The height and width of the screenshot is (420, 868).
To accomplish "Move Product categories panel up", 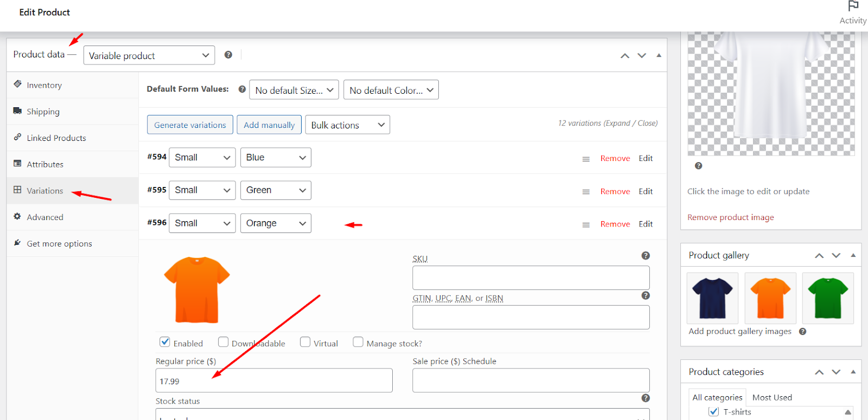I will coord(819,372).
